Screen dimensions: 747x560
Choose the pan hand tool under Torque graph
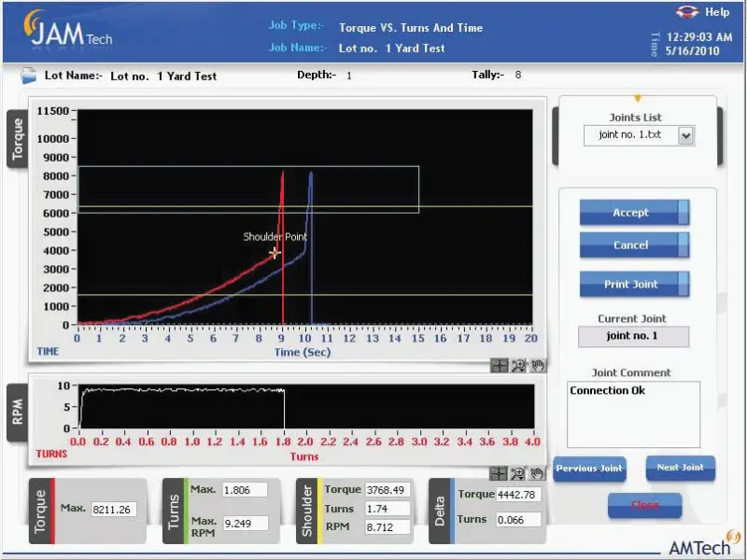tap(538, 366)
